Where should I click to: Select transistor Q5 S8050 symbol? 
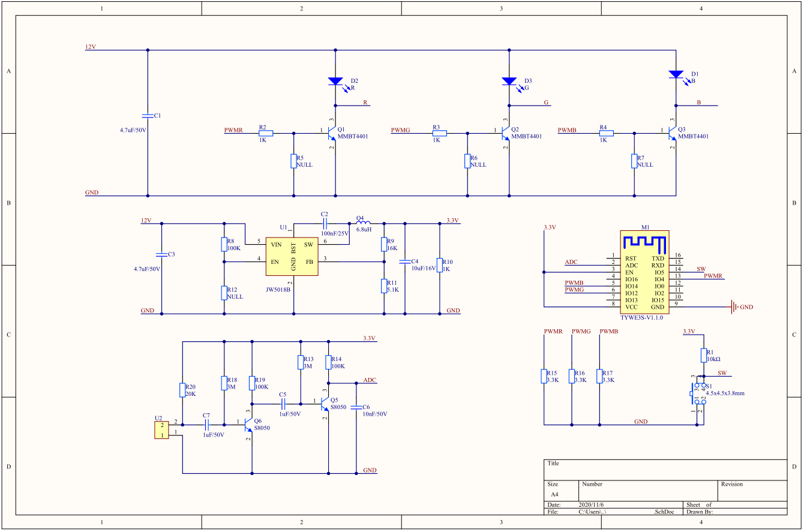pyautogui.click(x=324, y=404)
